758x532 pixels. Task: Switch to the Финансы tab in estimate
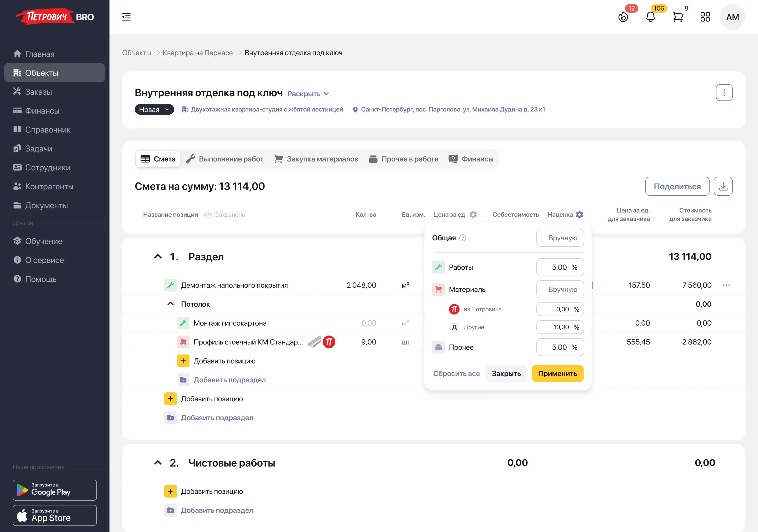471,159
